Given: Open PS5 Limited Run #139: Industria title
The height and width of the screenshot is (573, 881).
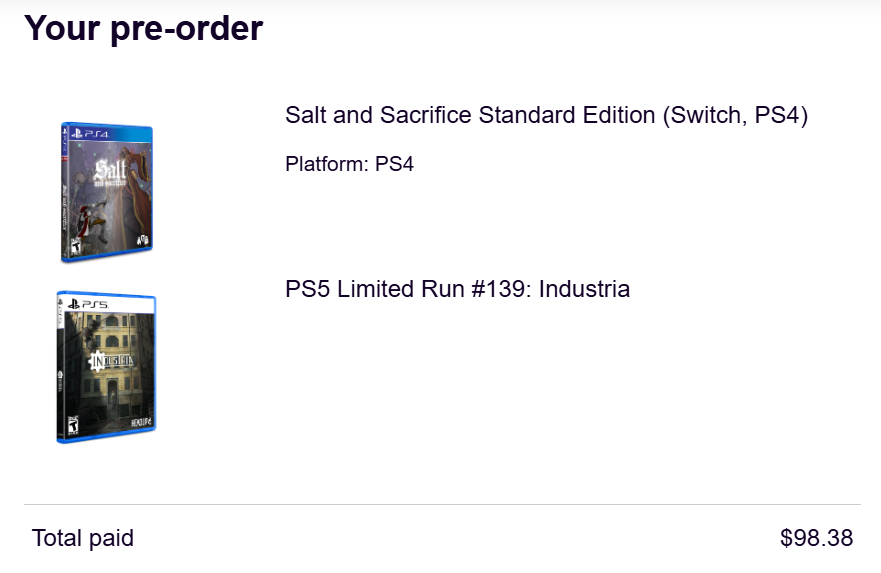Looking at the screenshot, I should (457, 289).
